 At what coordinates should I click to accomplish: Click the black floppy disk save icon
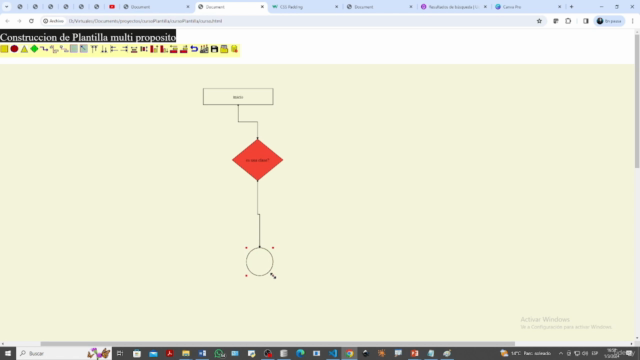point(214,49)
